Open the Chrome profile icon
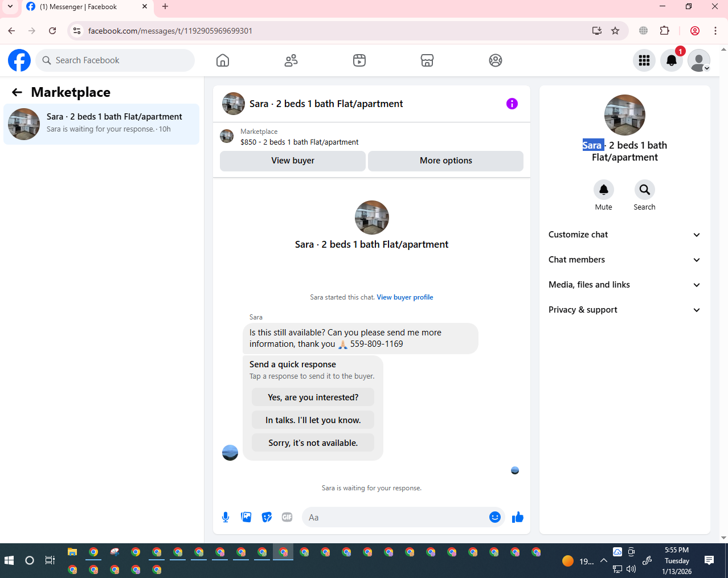The image size is (728, 578). [695, 31]
